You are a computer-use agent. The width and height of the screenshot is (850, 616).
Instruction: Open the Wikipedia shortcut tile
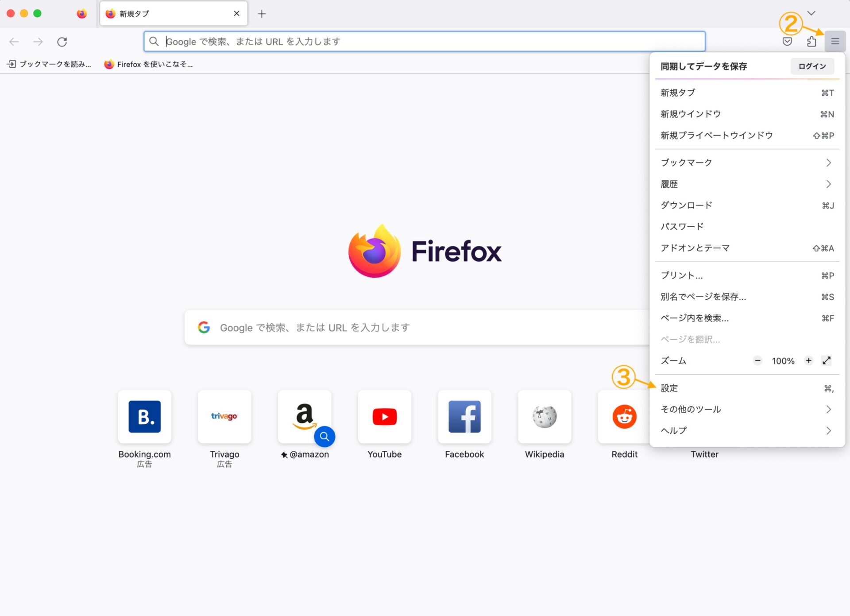(x=545, y=416)
